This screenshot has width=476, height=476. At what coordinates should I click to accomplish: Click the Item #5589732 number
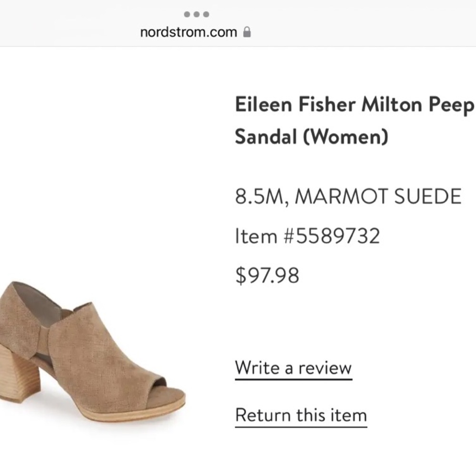pos(307,236)
